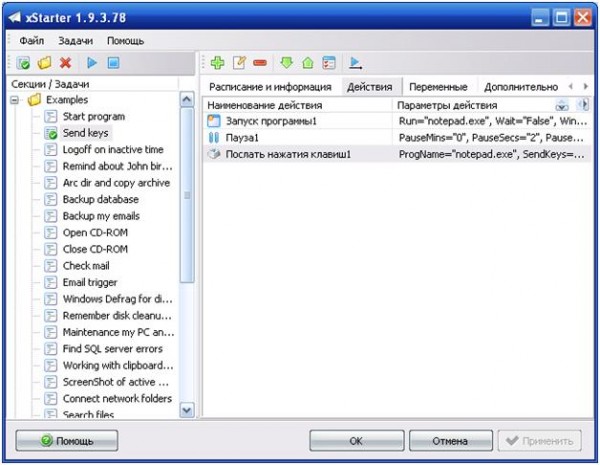Image resolution: width=600 pixels, height=465 pixels.
Task: Select Close CD-ROM task
Action: coord(95,249)
